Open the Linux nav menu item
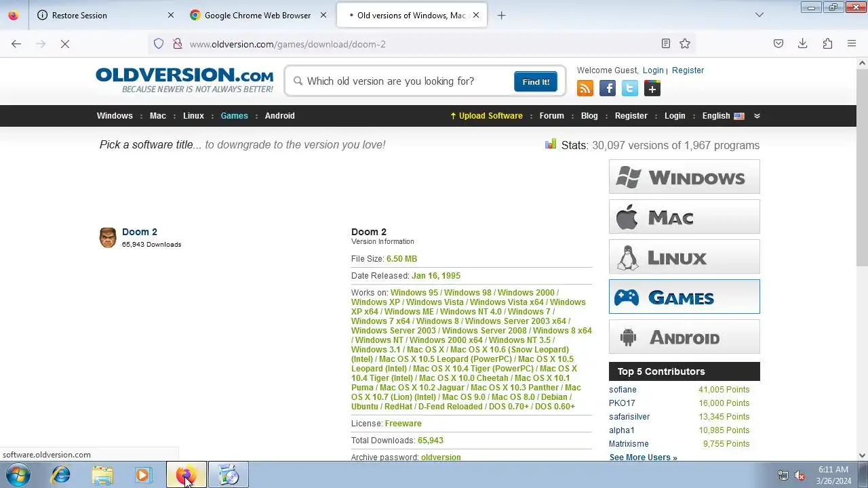Screen dimensions: 868x488 tap(193, 116)
